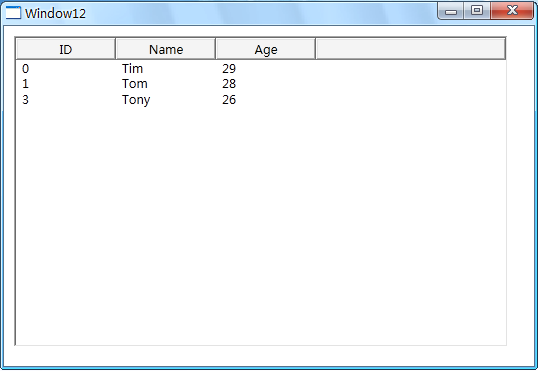Screen dimensions: 538x371
Task: Click the age value 29
Action: [229, 69]
